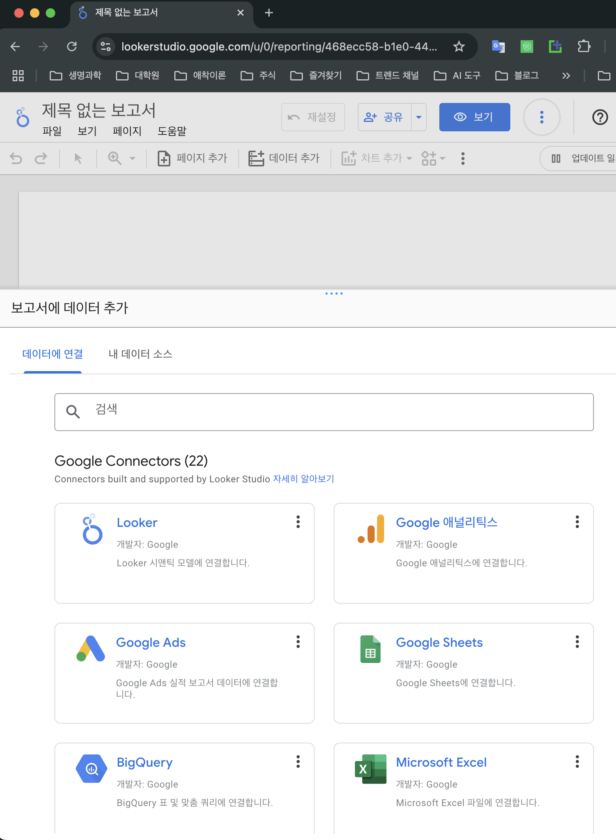The image size is (616, 840).
Task: Click Google Analytics bar chart logo
Action: tap(371, 529)
